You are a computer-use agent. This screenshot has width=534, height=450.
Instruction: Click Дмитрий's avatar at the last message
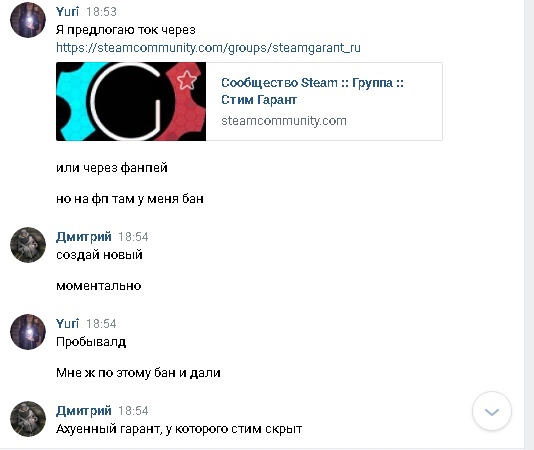28,419
